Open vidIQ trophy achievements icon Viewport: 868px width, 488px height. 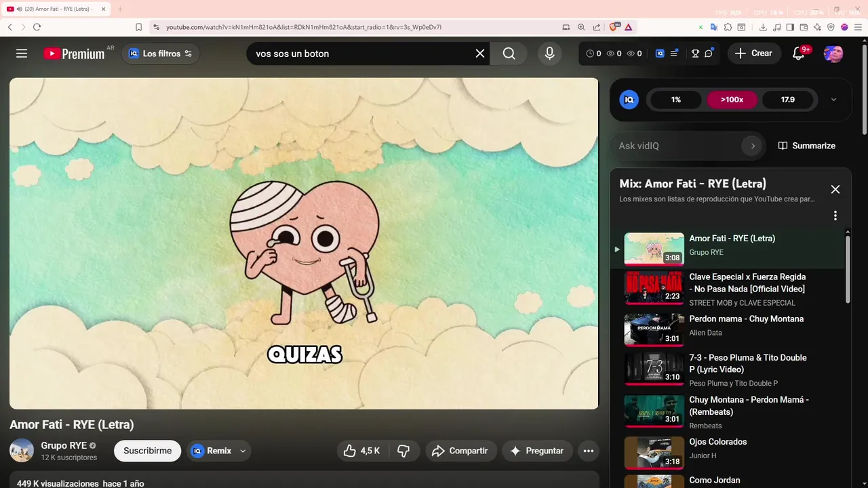pos(695,54)
